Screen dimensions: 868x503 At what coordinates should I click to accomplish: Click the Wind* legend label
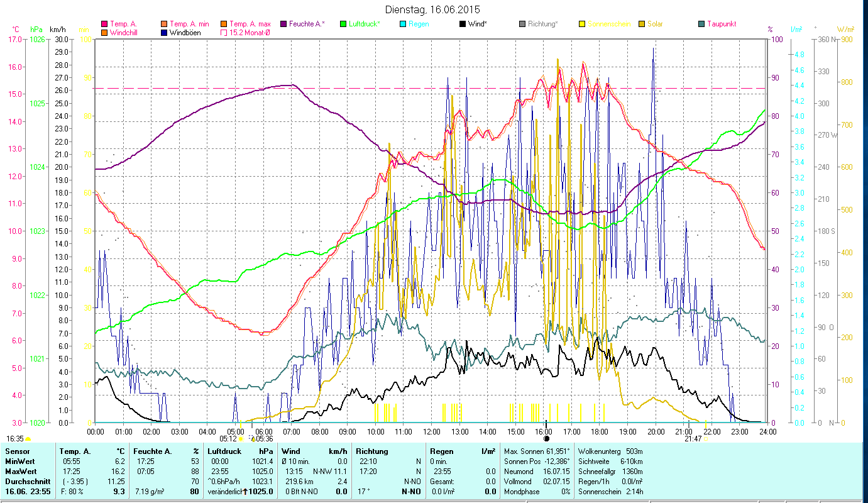coord(478,24)
